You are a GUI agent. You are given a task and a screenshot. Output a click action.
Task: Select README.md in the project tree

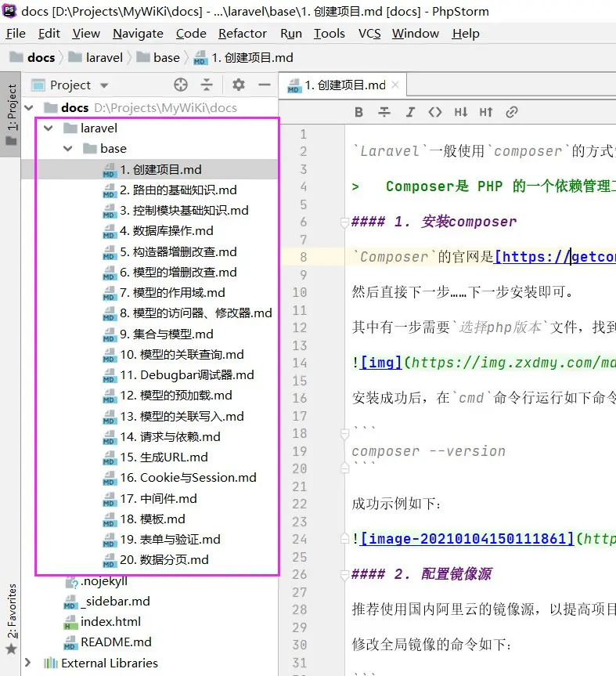tap(108, 642)
